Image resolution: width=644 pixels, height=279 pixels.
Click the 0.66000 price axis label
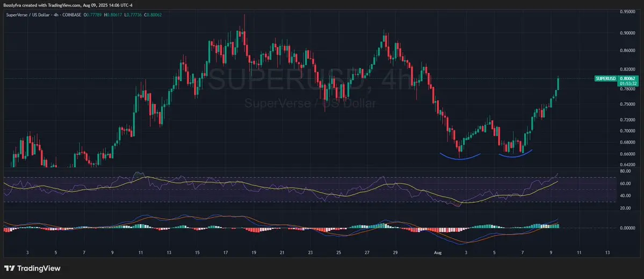click(627, 154)
